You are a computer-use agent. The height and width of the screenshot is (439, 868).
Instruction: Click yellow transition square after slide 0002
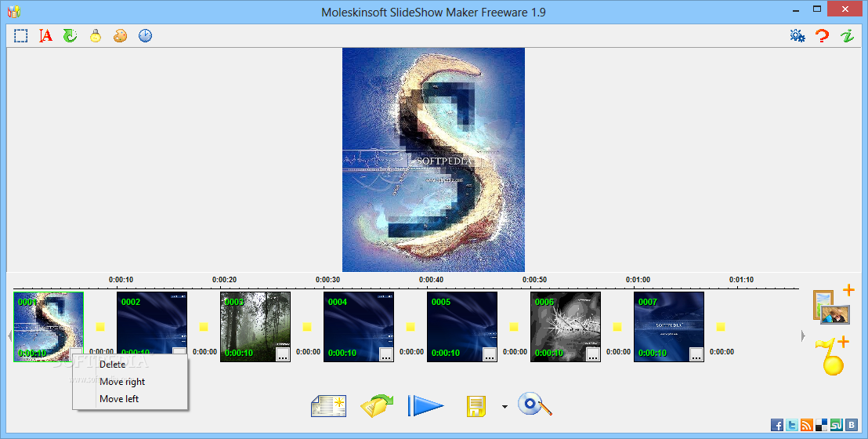click(x=204, y=327)
